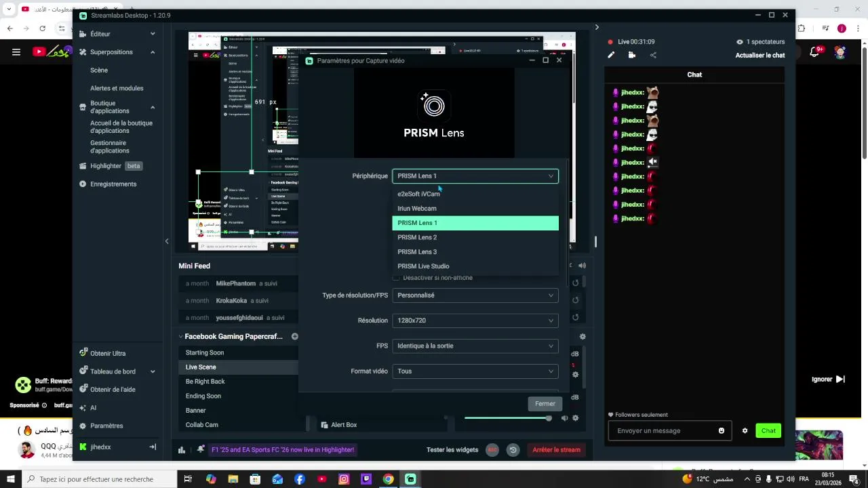868x488 pixels.
Task: Select the Ending Soon scene
Action: [238, 396]
